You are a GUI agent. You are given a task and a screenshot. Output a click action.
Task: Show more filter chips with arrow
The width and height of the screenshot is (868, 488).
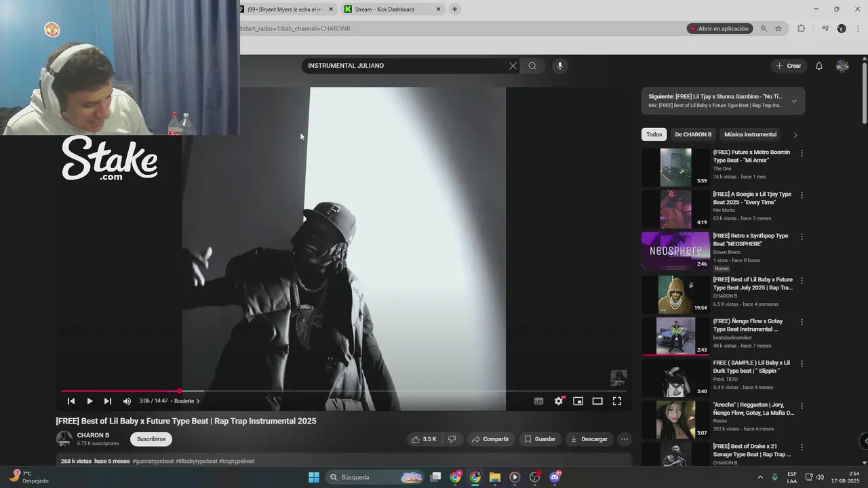(x=795, y=134)
